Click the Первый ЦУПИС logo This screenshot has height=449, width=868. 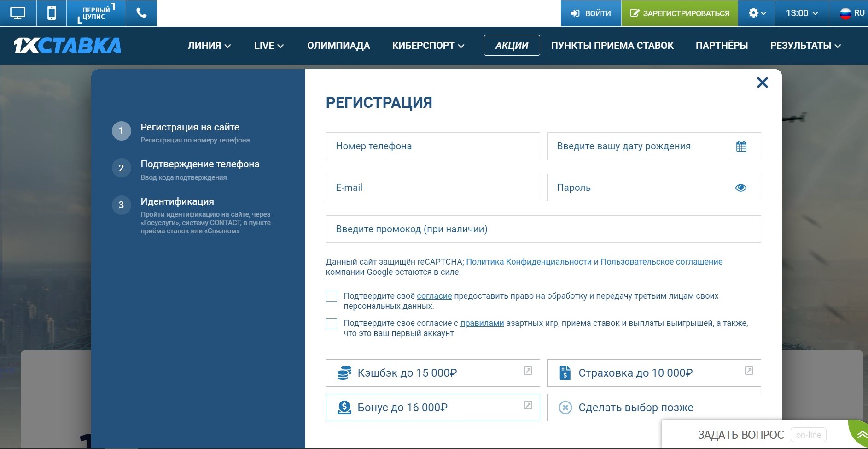96,13
